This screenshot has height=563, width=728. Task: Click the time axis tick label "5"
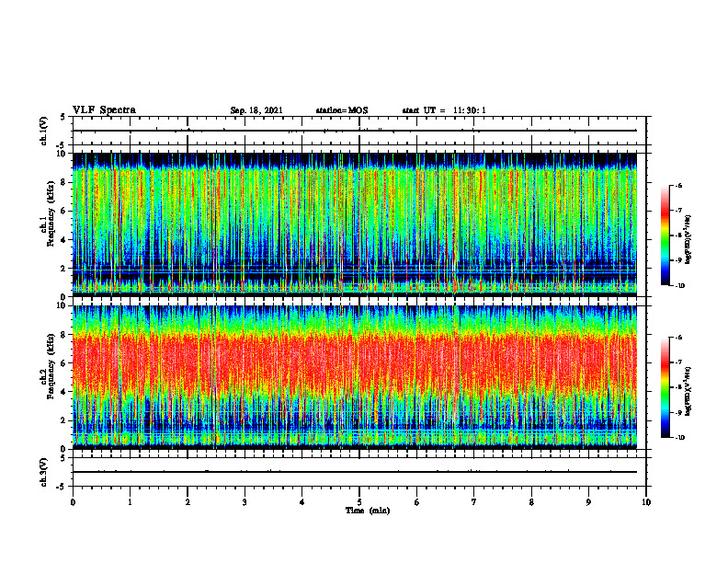(x=359, y=502)
